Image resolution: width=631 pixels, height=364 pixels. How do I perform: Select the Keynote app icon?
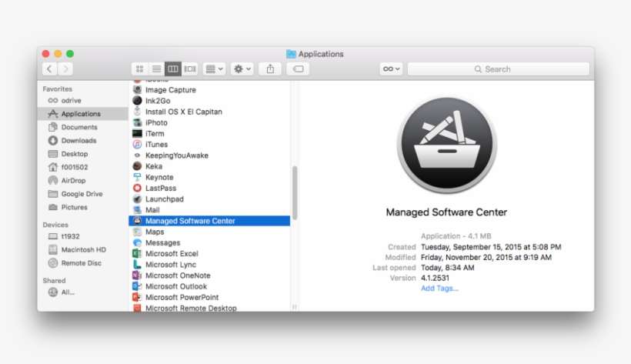point(137,177)
